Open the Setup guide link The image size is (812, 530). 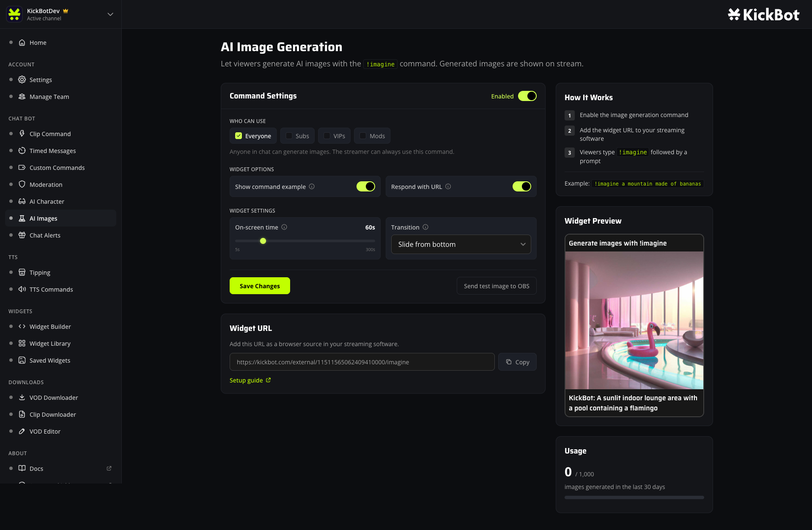[x=250, y=380]
